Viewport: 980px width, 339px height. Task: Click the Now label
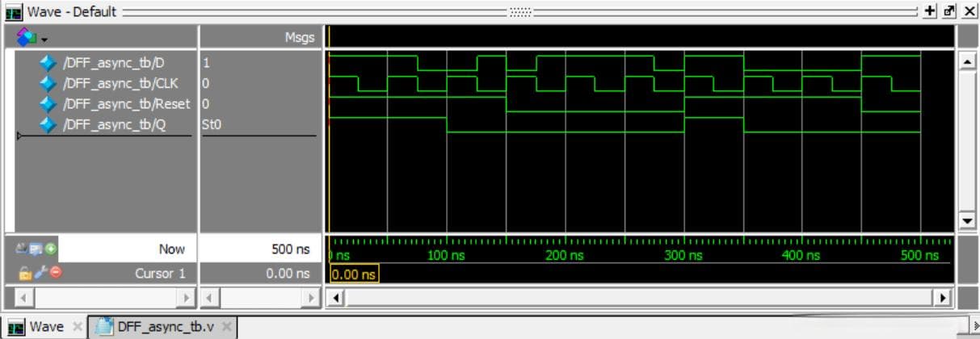[171, 249]
